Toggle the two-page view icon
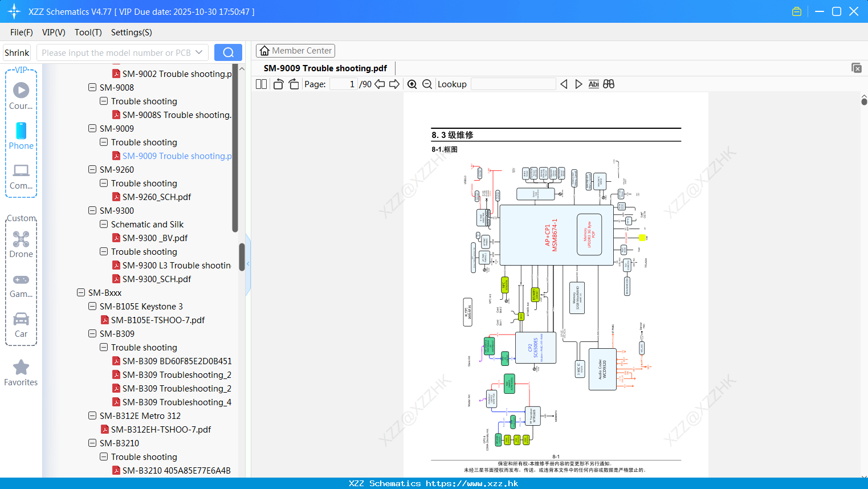 point(261,84)
